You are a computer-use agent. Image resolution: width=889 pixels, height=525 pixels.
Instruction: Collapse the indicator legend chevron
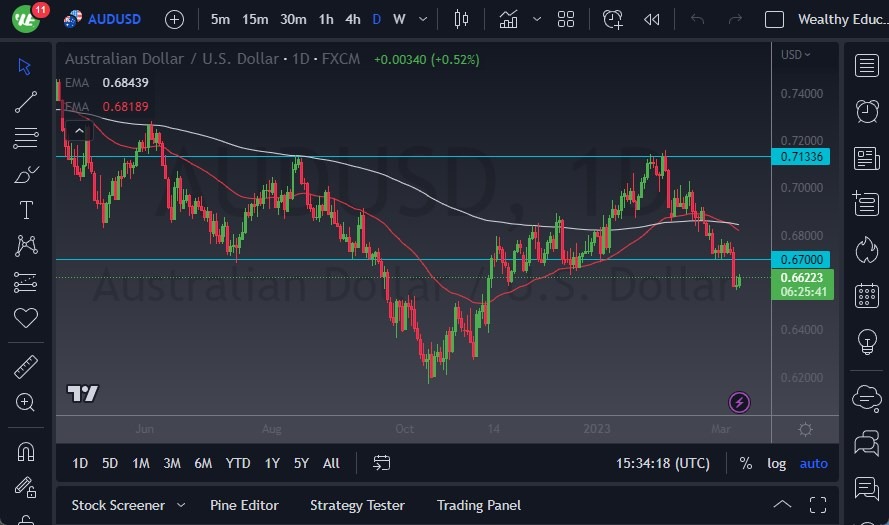(x=79, y=129)
